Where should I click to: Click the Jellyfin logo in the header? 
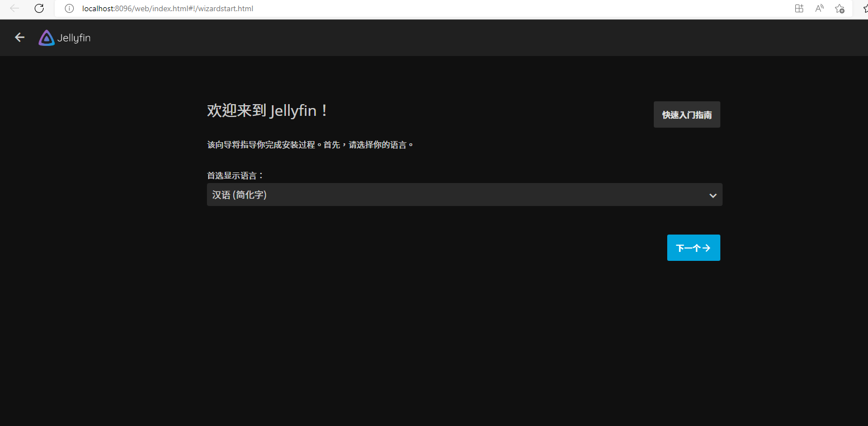coord(64,38)
